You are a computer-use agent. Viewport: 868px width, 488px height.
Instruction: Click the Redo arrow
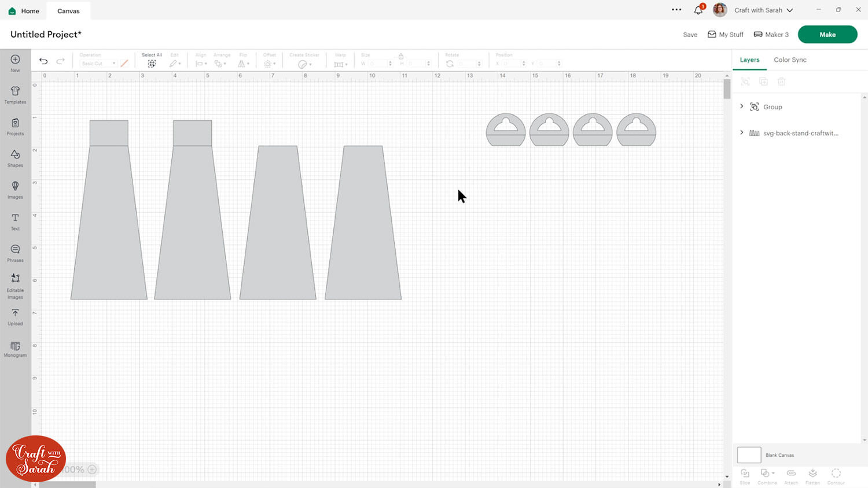click(60, 61)
